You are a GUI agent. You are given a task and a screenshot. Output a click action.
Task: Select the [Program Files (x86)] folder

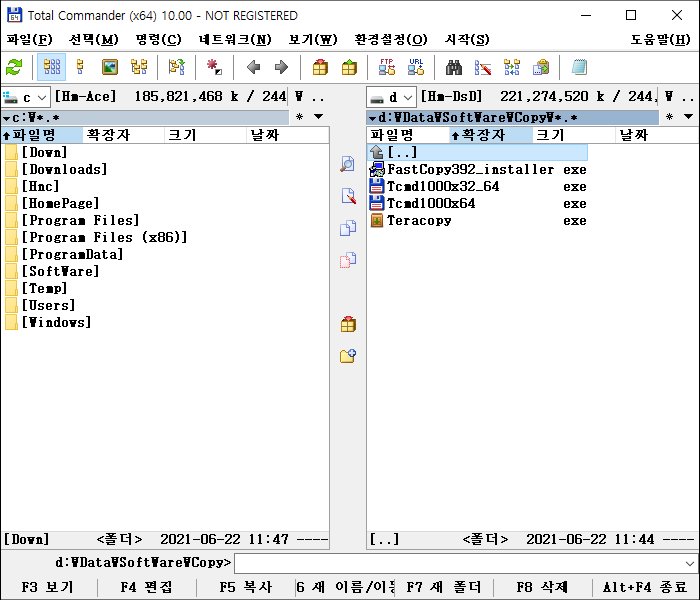(x=96, y=237)
